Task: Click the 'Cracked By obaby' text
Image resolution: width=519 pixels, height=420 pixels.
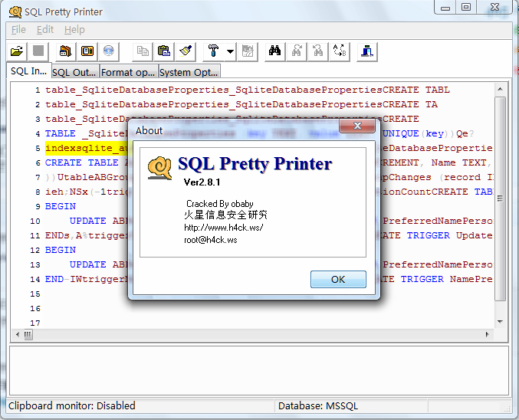Action: click(220, 204)
